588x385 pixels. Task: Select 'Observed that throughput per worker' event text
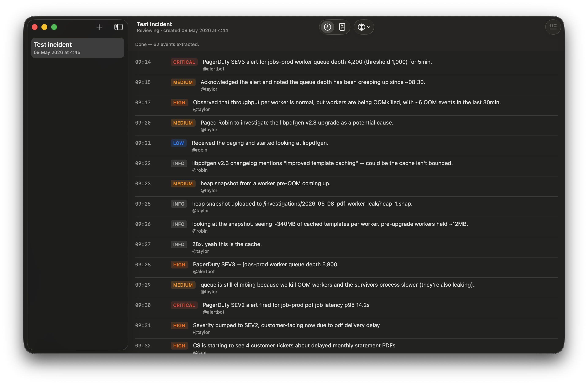(x=347, y=102)
